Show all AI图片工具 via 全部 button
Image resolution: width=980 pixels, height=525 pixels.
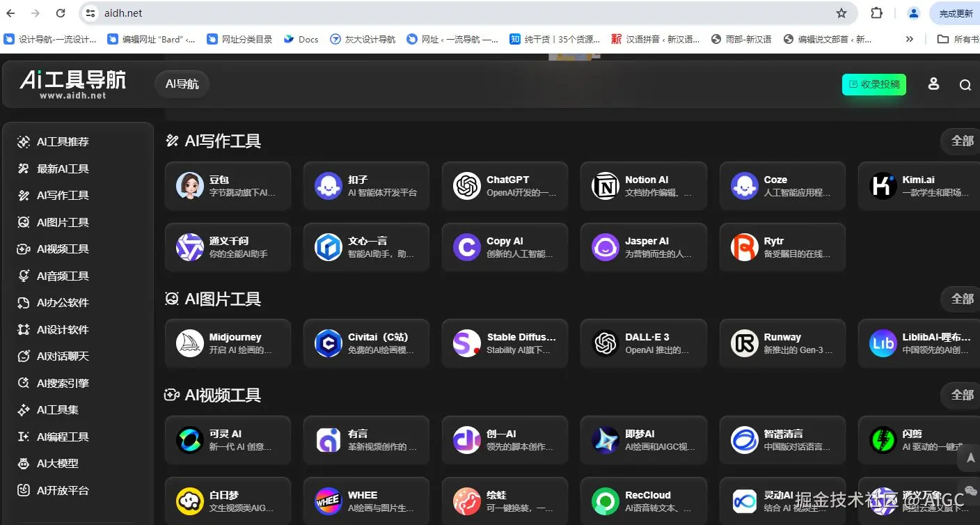(x=961, y=299)
